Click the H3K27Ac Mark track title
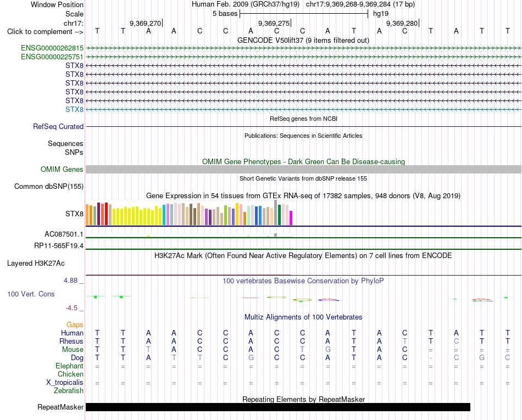Viewport: 522px width, 420px height. pyautogui.click(x=303, y=256)
